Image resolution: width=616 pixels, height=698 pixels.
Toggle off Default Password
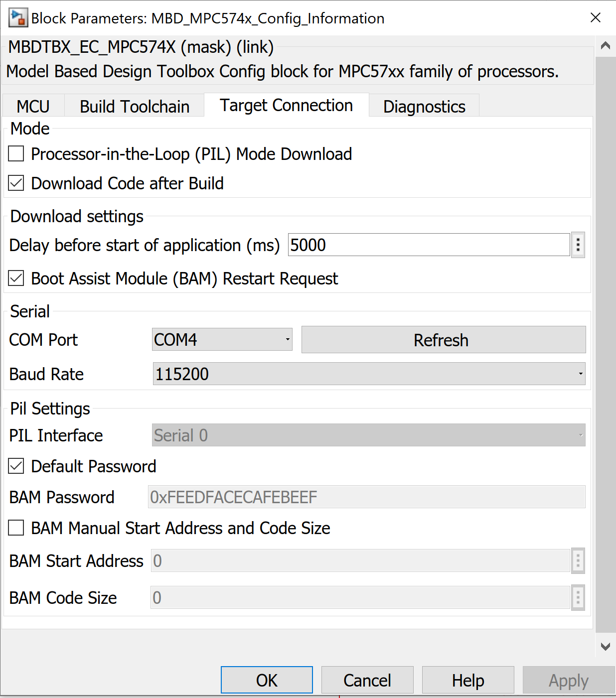[15, 466]
